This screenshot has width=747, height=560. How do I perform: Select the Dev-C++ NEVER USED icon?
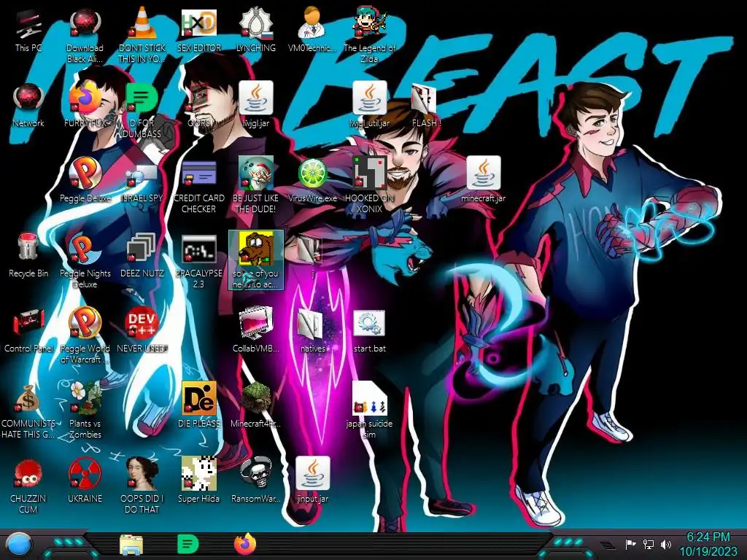click(142, 331)
